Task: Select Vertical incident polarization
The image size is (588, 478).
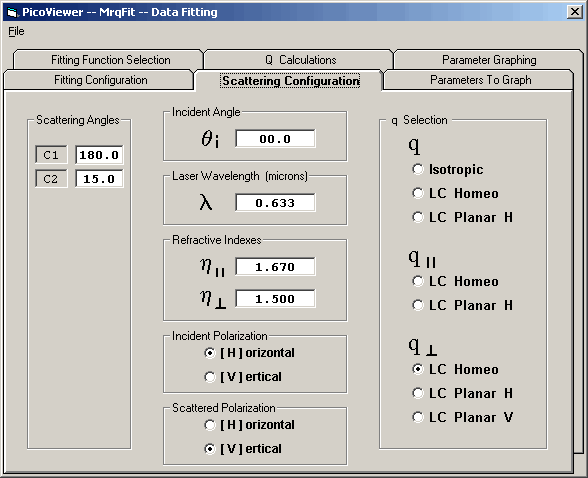Action: (243, 377)
